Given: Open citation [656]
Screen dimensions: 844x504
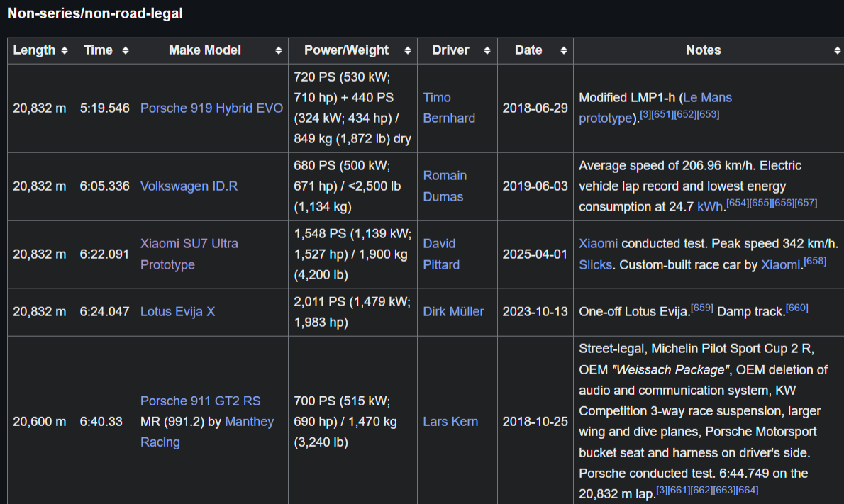Looking at the screenshot, I should (x=783, y=203).
